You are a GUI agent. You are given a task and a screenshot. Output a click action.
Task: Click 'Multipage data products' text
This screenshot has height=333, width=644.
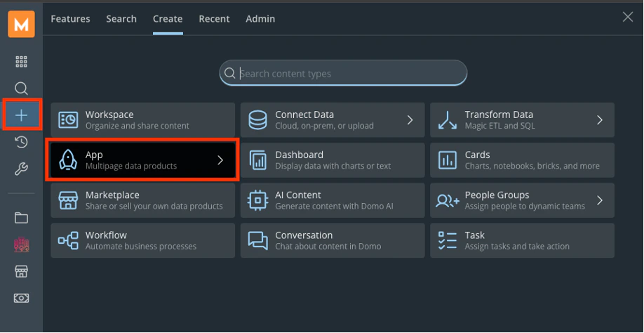tap(131, 166)
